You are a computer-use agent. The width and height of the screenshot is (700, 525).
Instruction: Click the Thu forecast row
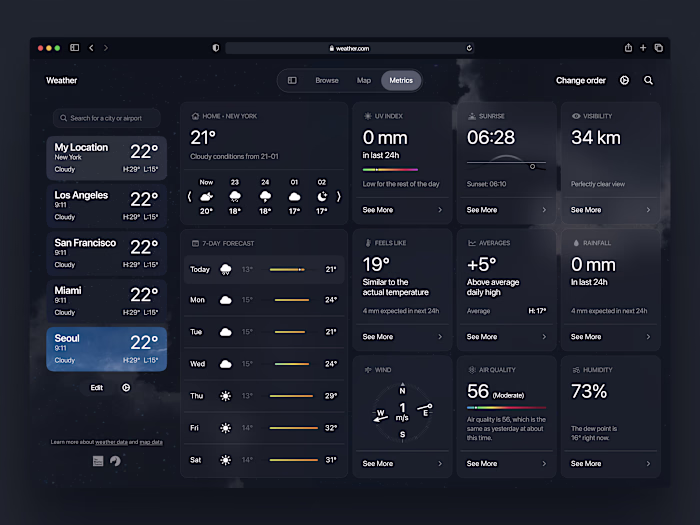tap(264, 396)
